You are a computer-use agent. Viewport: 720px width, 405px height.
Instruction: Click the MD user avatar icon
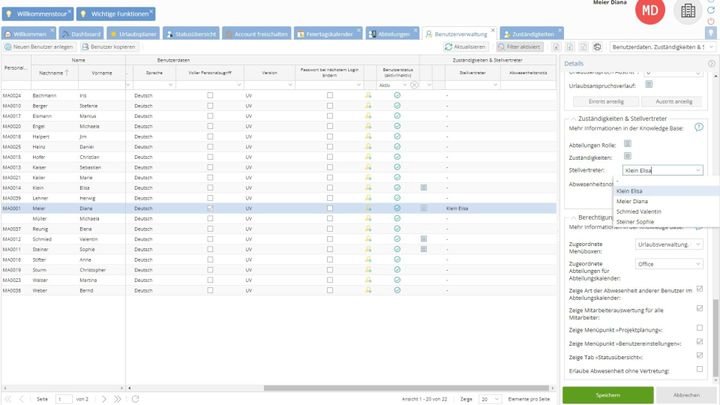652,12
